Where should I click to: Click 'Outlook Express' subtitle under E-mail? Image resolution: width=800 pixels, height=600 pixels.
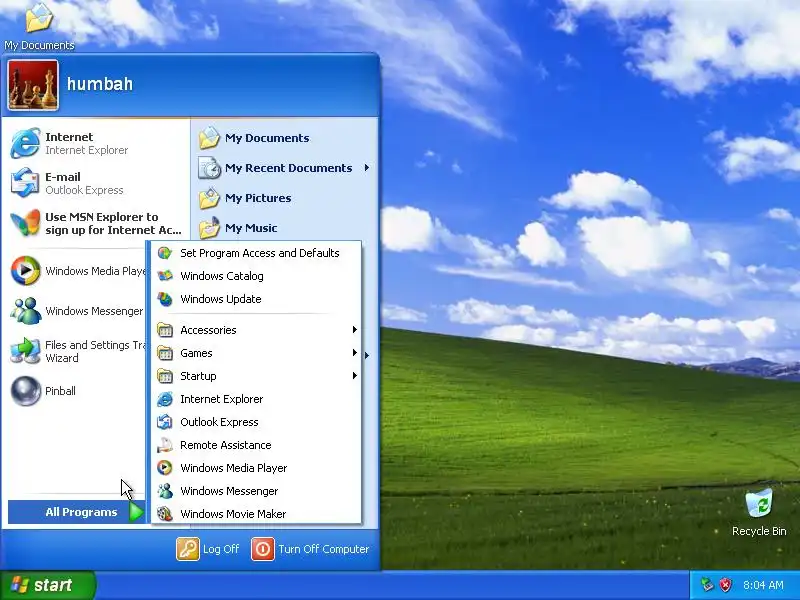pyautogui.click(x=84, y=190)
